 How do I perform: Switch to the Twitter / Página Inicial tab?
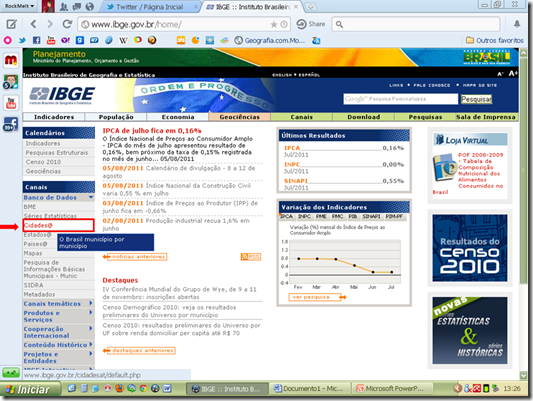pyautogui.click(x=150, y=7)
